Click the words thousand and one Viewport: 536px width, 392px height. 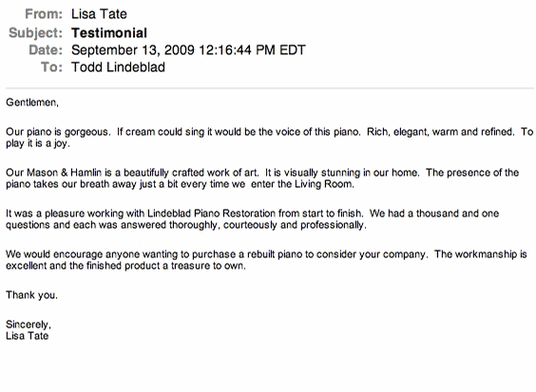click(x=457, y=214)
